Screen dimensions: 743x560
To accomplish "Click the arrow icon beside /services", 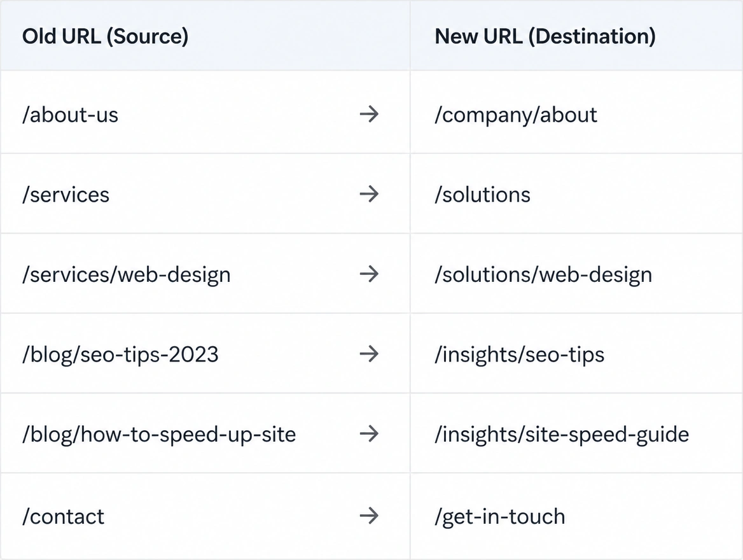I will [x=369, y=194].
